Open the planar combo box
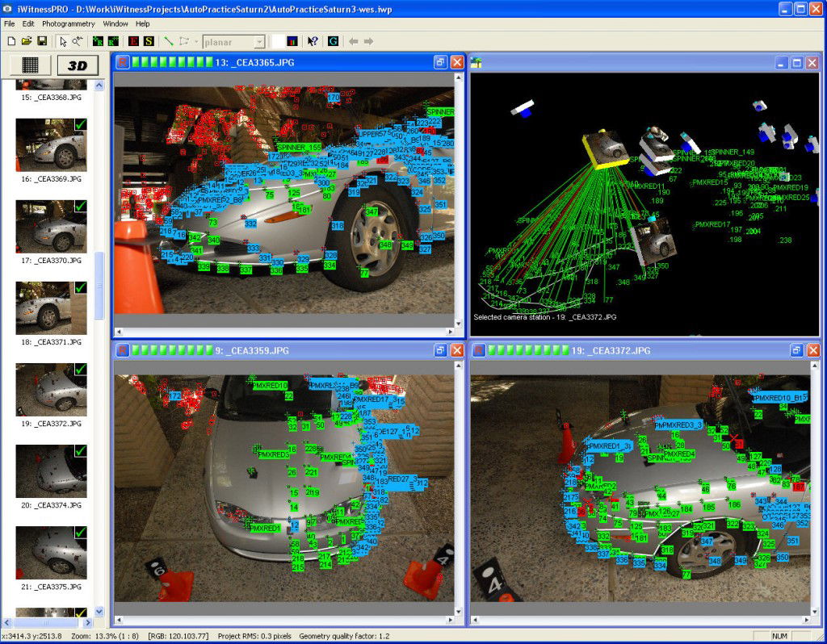The image size is (827, 644). (x=233, y=42)
